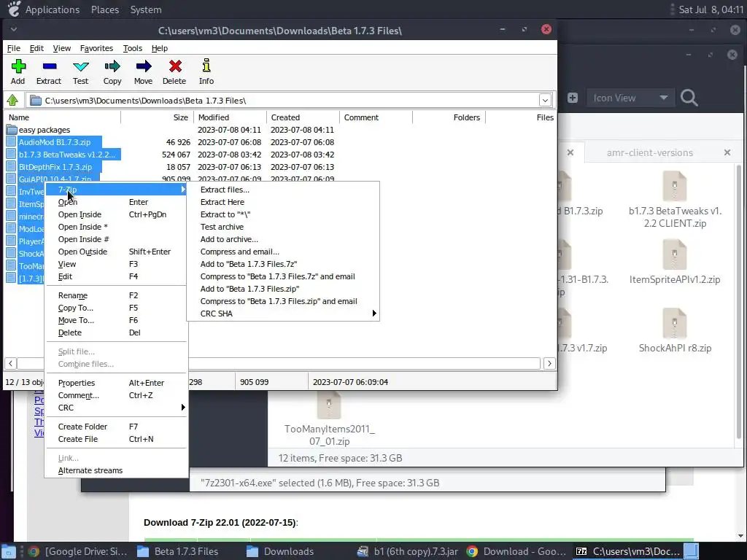Open the Favorites menu
Viewport: 747px width, 560px height.
[96, 48]
